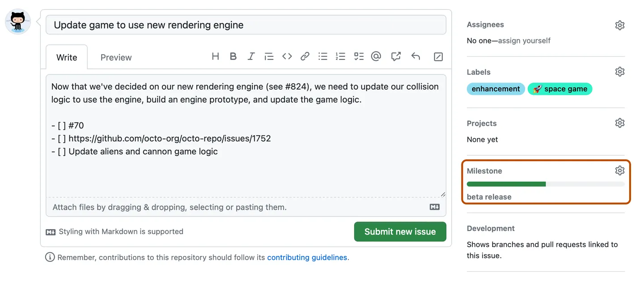Insert a code snippet with the code icon

coord(287,56)
